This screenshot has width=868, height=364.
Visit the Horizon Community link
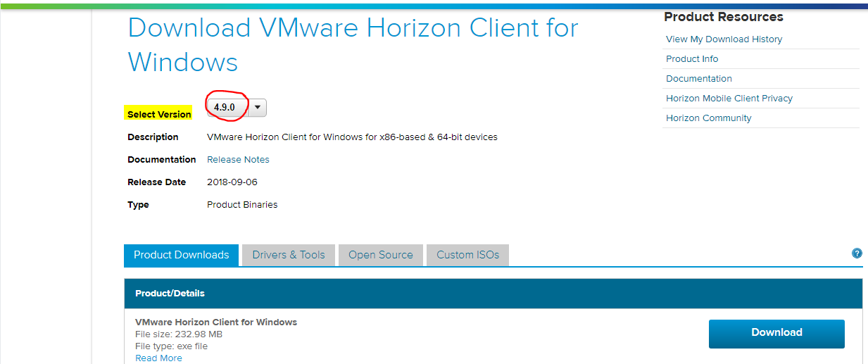coord(708,118)
